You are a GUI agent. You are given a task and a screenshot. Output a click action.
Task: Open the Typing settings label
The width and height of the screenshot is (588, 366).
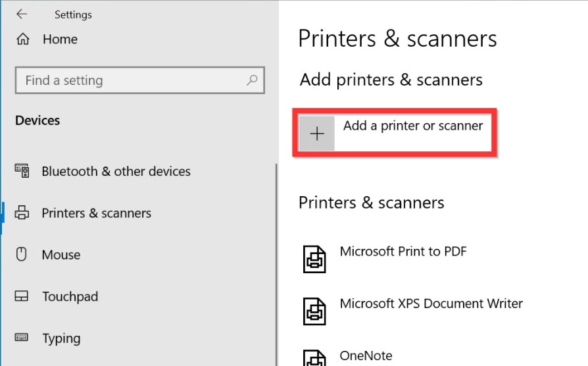[61, 338]
